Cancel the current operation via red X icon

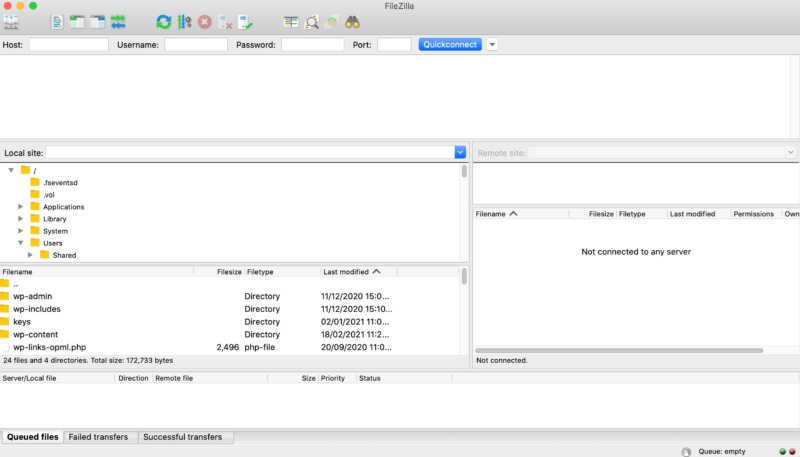click(x=204, y=21)
